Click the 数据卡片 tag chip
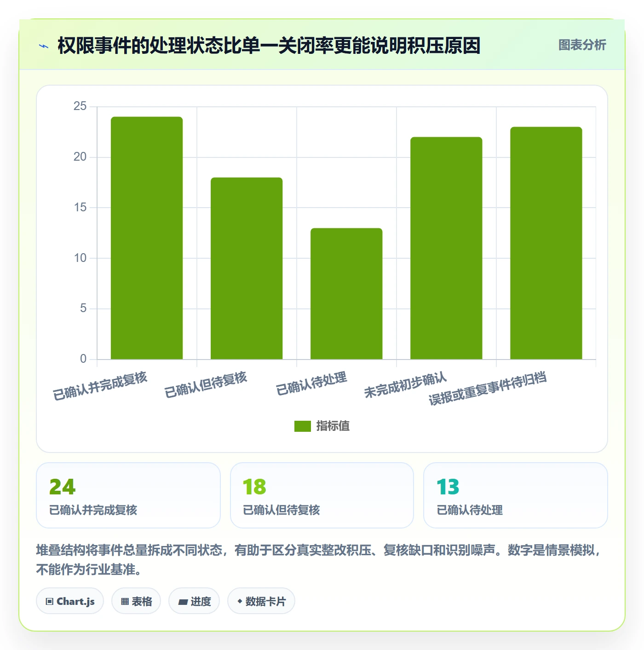 pos(261,601)
